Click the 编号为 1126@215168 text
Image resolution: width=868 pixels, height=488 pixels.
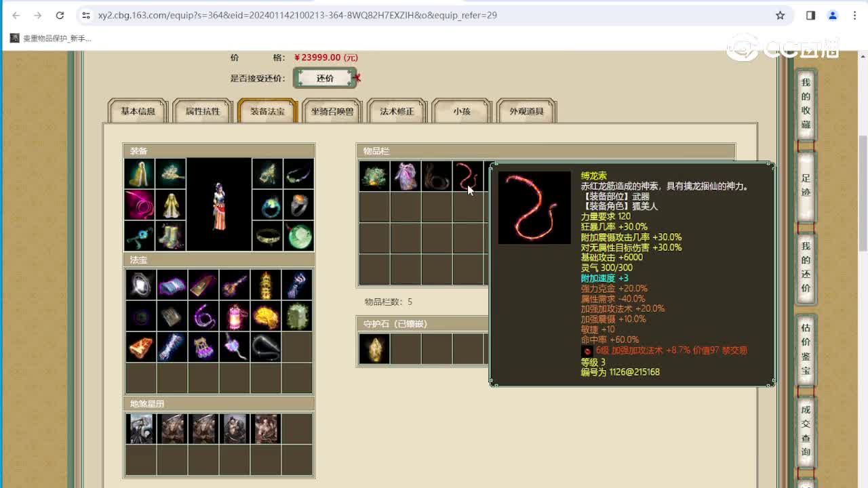point(620,372)
